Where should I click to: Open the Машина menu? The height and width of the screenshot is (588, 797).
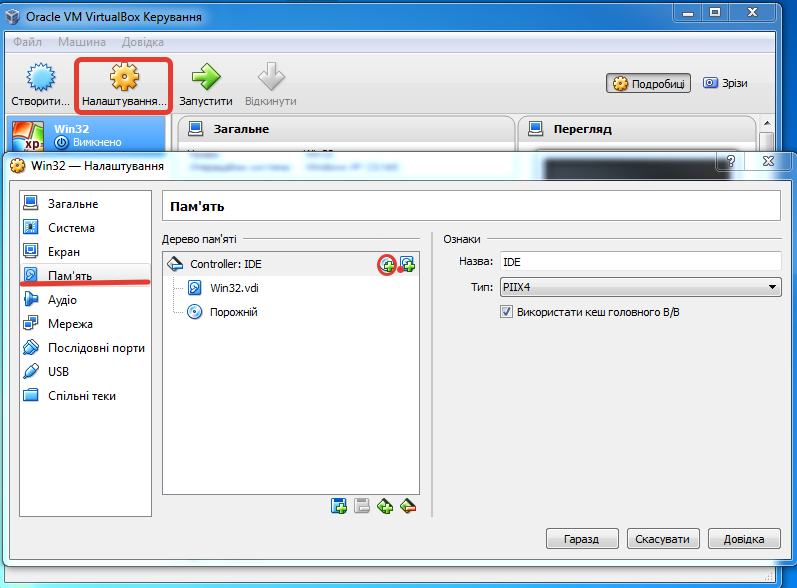click(82, 42)
